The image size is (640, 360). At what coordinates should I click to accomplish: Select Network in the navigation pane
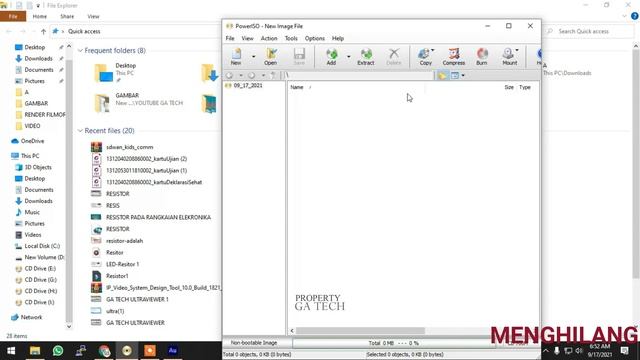[31, 317]
